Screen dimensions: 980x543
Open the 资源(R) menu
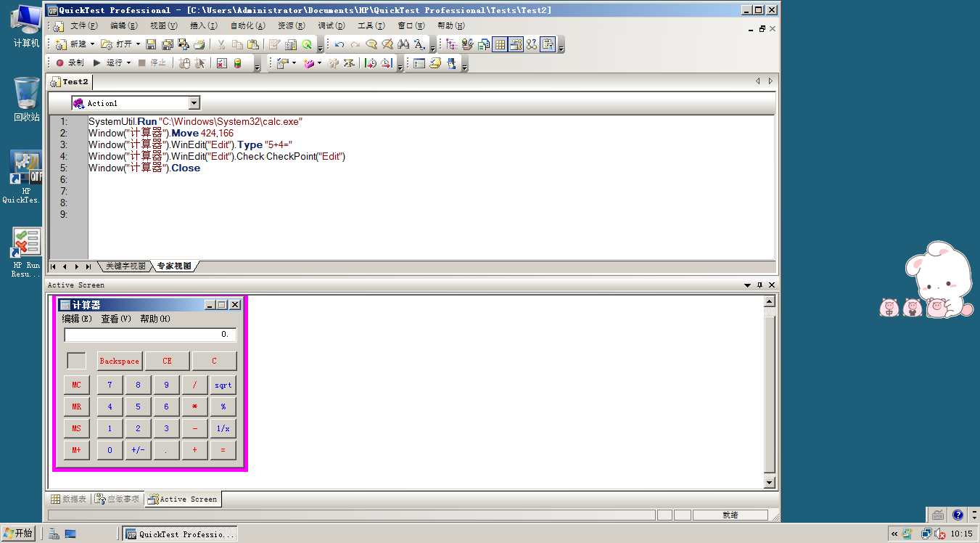(x=292, y=26)
